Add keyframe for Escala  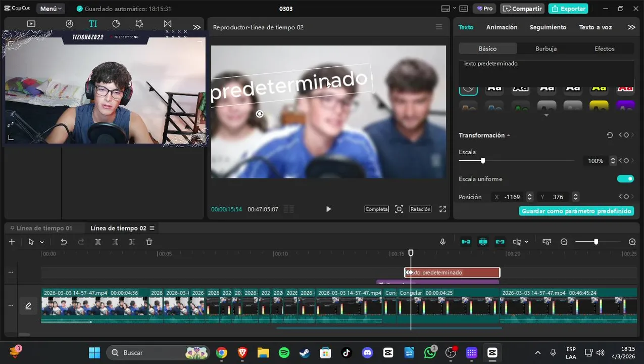tap(626, 161)
